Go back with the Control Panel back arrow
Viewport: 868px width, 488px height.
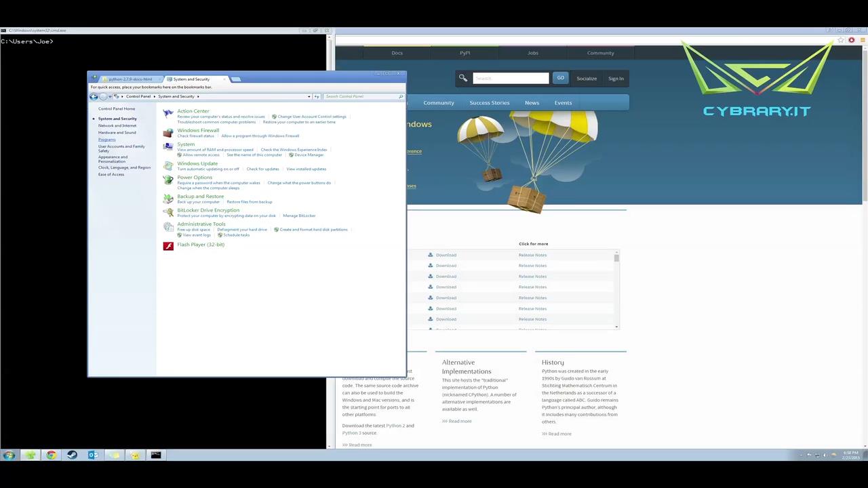(94, 96)
